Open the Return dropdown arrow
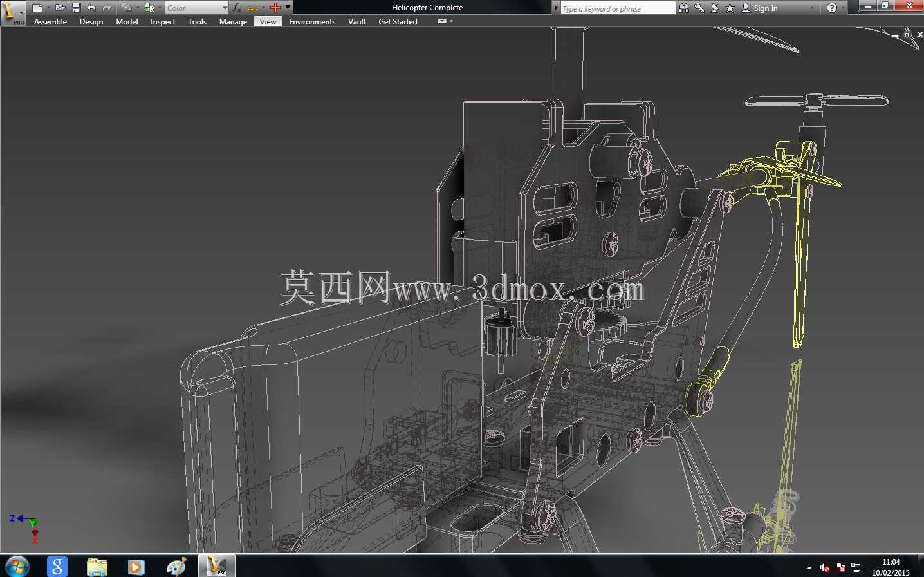Image resolution: width=924 pixels, height=577 pixels. pyautogui.click(x=138, y=8)
